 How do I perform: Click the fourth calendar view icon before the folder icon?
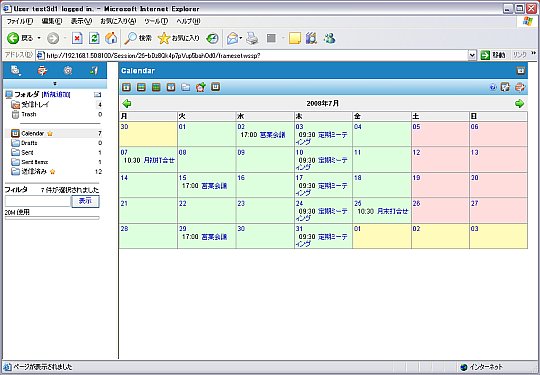pyautogui.click(x=171, y=87)
